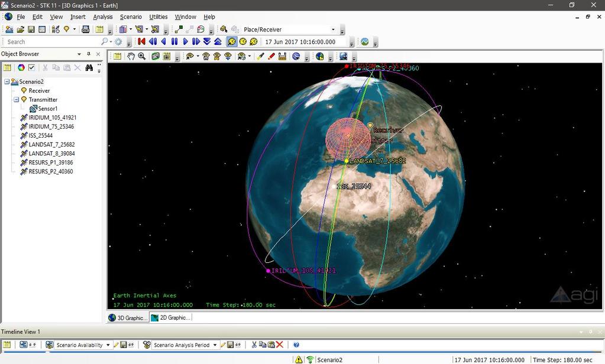This screenshot has height=364, width=605.
Task: Open the Analysis menu
Action: point(103,17)
